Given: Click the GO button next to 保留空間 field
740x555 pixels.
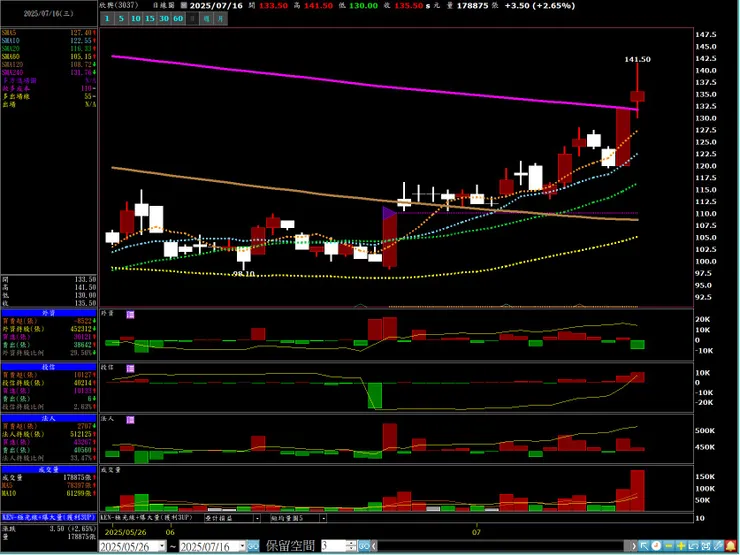Looking at the screenshot, I should point(364,547).
